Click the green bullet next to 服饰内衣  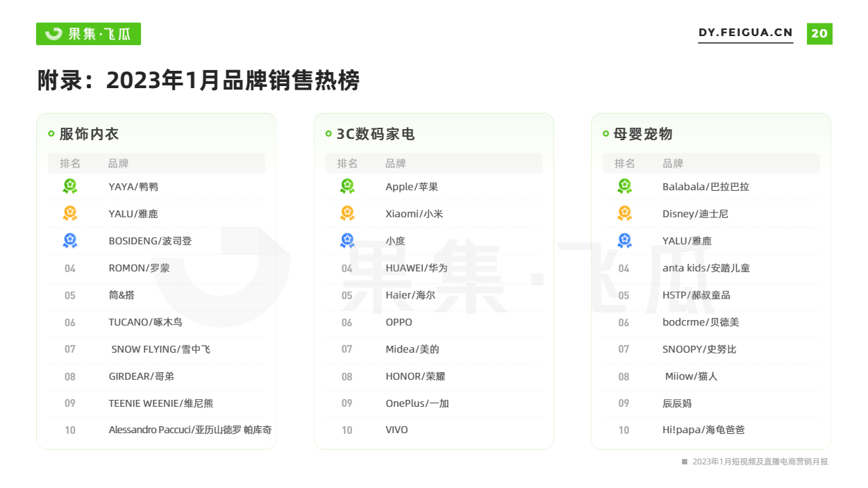pos(51,134)
